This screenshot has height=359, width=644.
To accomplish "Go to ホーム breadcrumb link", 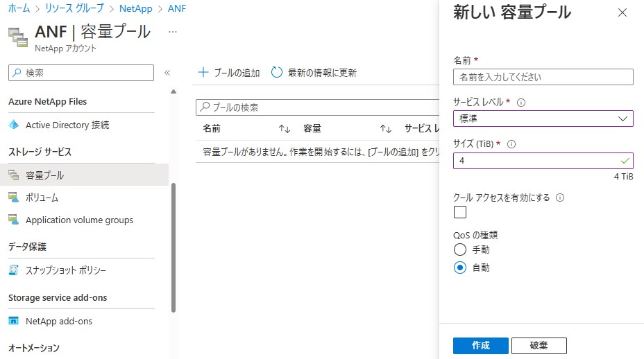I will click(x=19, y=8).
